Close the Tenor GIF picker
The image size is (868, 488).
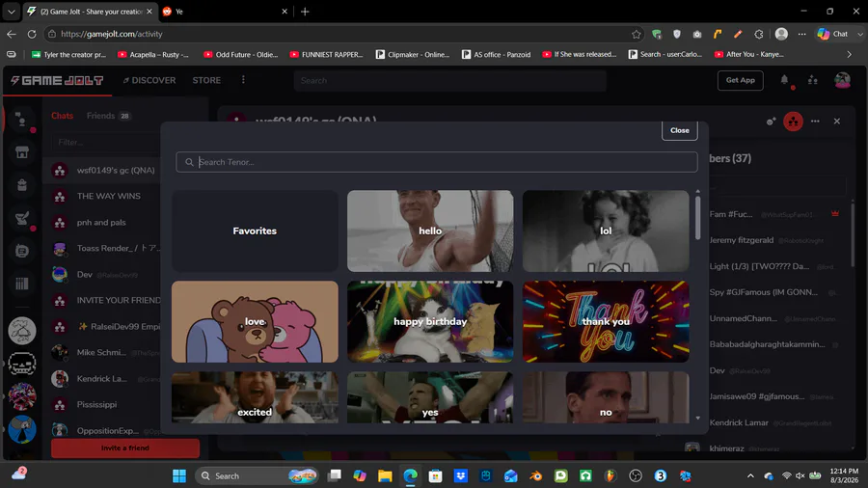tap(679, 130)
